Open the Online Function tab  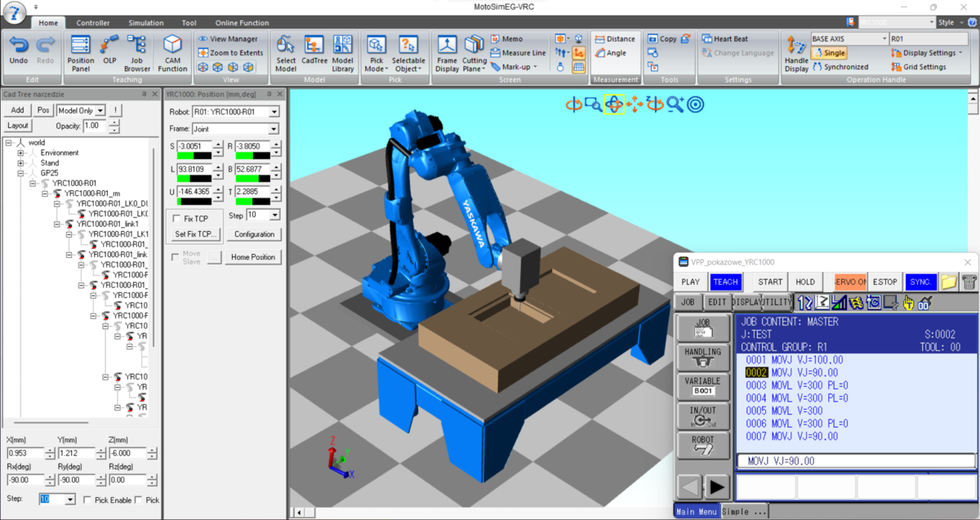click(242, 23)
